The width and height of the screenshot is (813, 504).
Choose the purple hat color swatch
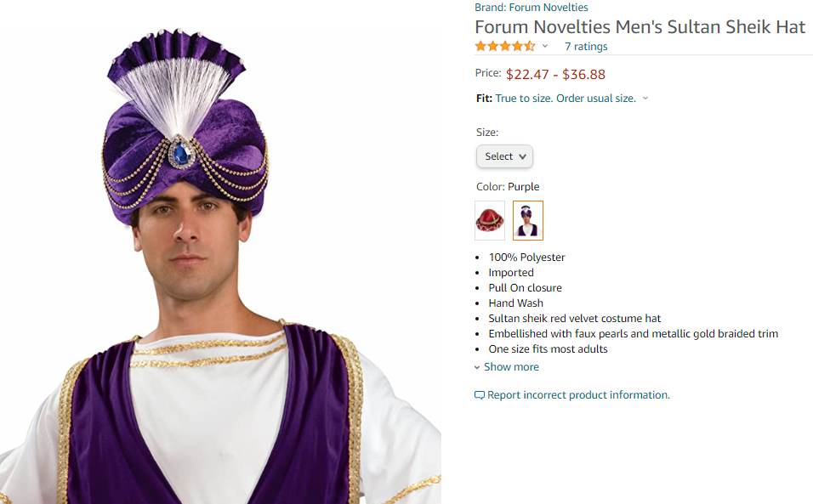click(528, 220)
